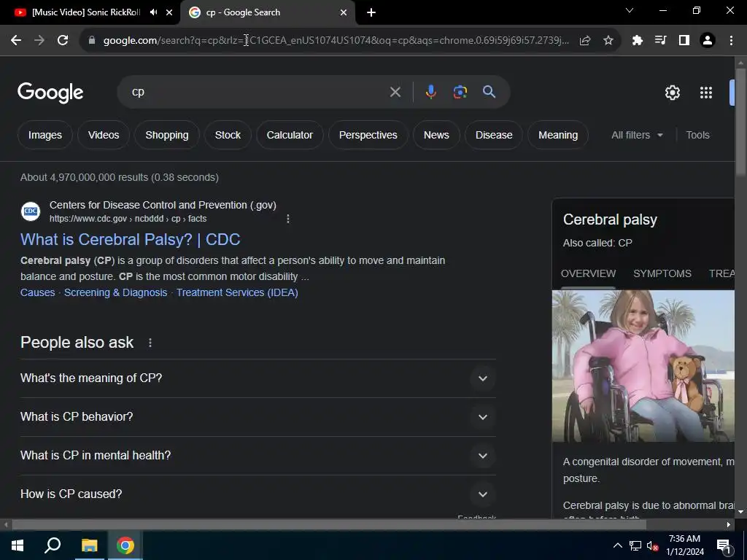The image size is (747, 560).
Task: Click the horizontal scrollbar right arrow
Action: pyautogui.click(x=729, y=525)
